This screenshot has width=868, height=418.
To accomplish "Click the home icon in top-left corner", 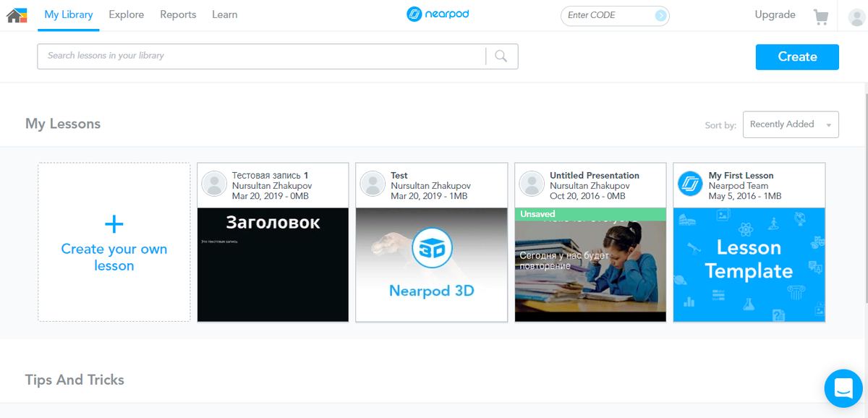I will pos(17,14).
